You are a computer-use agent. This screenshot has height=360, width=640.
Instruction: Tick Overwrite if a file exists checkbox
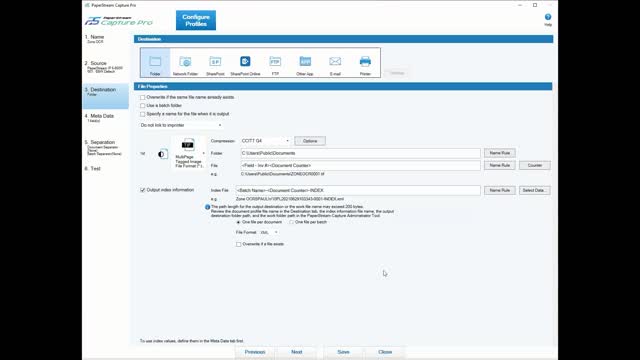pyautogui.click(x=238, y=244)
